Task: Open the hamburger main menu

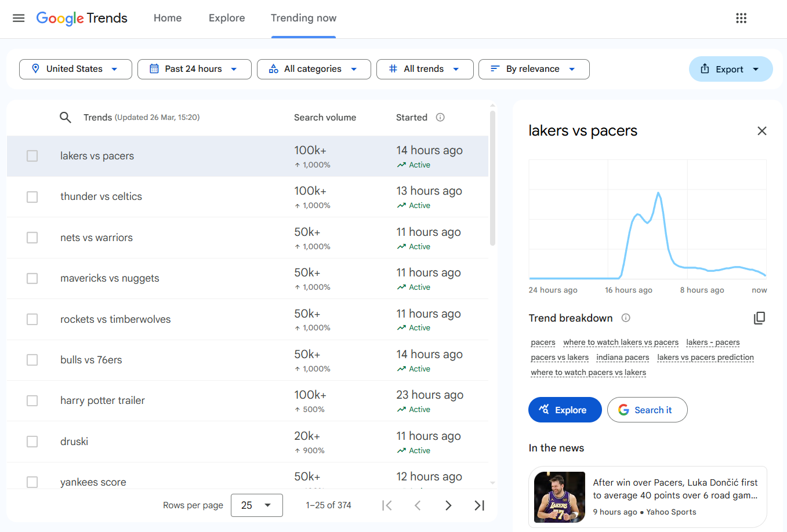Action: pos(19,18)
